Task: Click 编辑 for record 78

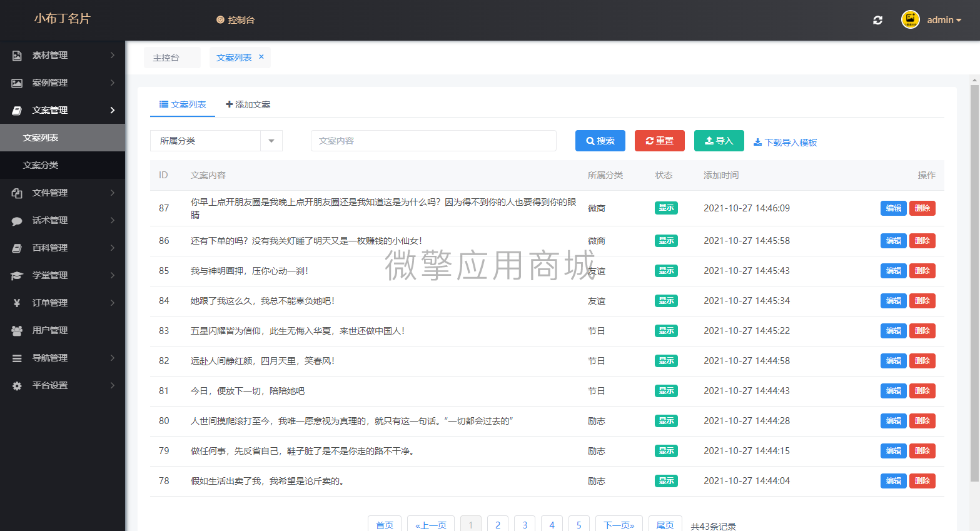Action: click(893, 481)
